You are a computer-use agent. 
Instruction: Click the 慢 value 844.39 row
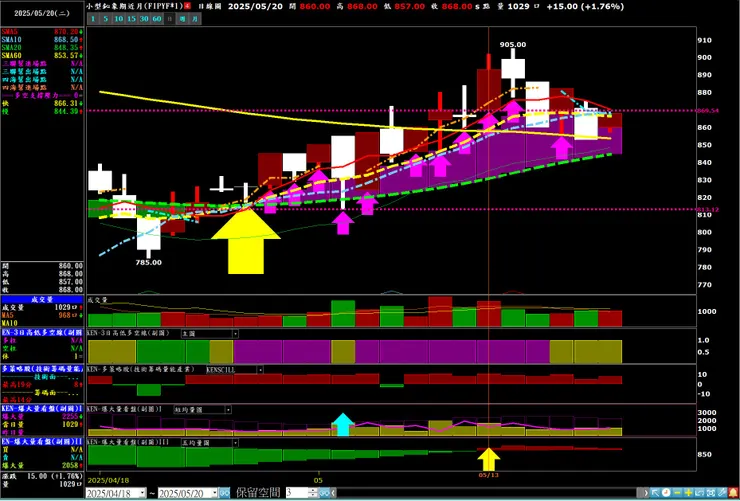tap(42, 111)
